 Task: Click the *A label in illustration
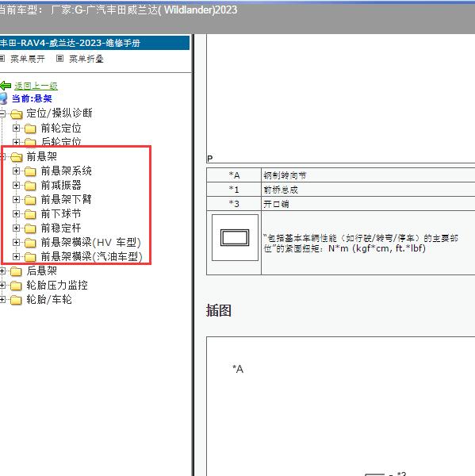[x=238, y=369]
